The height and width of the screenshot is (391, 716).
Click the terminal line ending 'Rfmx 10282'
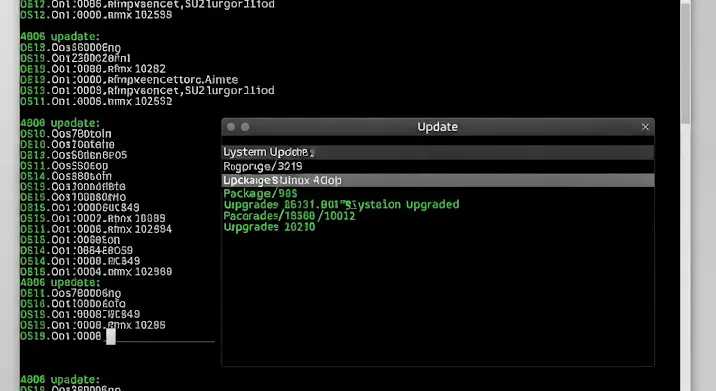[93, 69]
